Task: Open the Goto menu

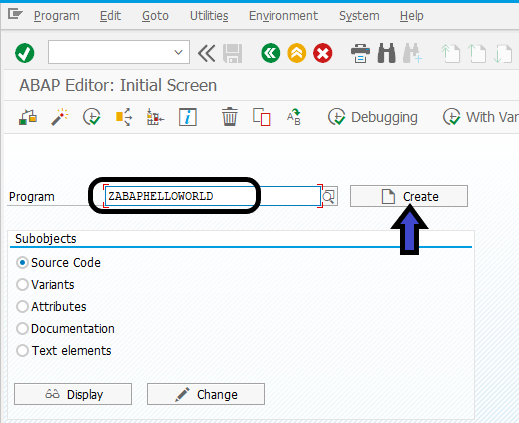Action: click(155, 16)
